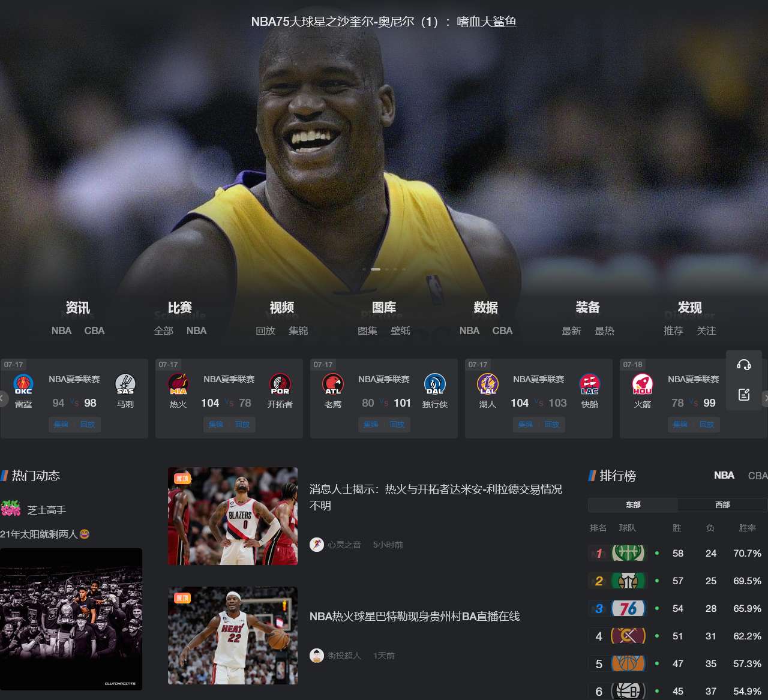Click the LAL Lakers team logo
This screenshot has width=768, height=700.
[488, 384]
